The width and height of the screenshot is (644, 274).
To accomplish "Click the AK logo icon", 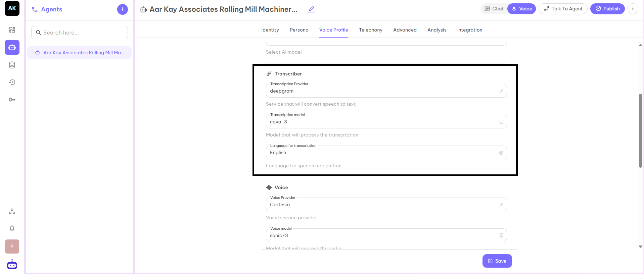I will click(12, 8).
